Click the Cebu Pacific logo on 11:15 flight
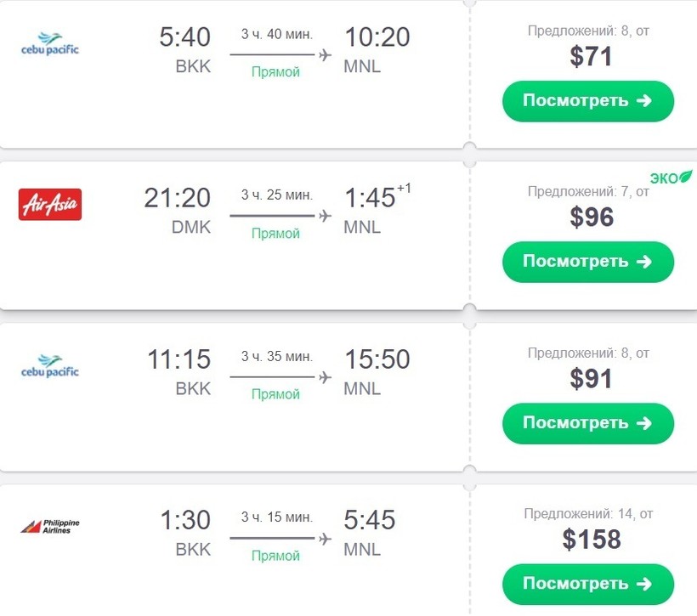Image resolution: width=697 pixels, height=616 pixels. tap(49, 366)
